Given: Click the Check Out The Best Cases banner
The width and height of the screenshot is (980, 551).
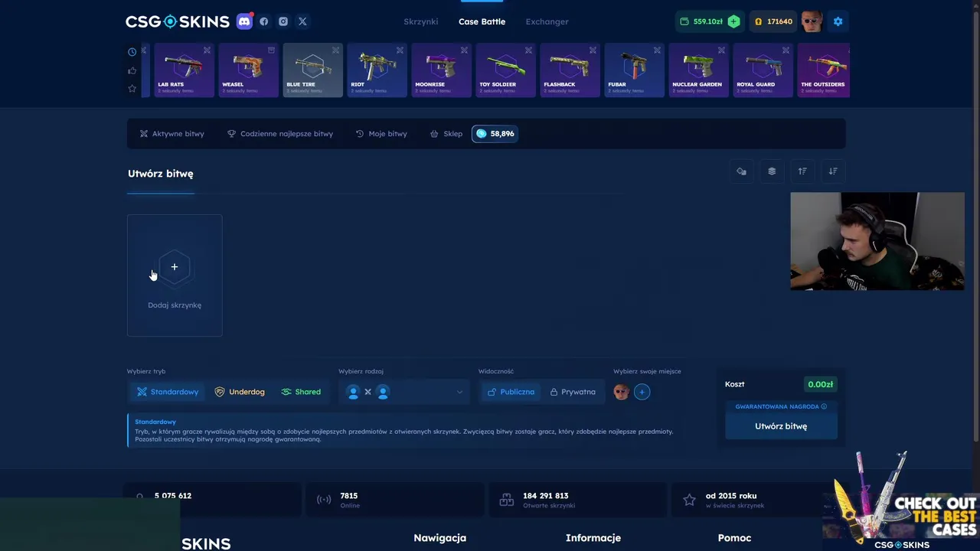Looking at the screenshot, I should click(902, 501).
